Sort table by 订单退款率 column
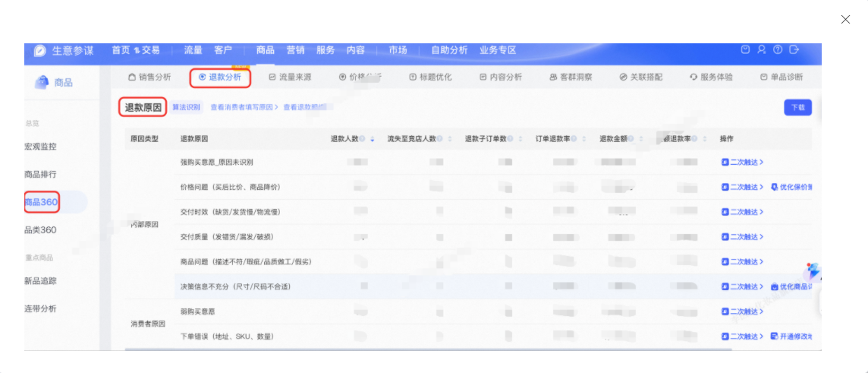This screenshot has width=868, height=373. [584, 139]
